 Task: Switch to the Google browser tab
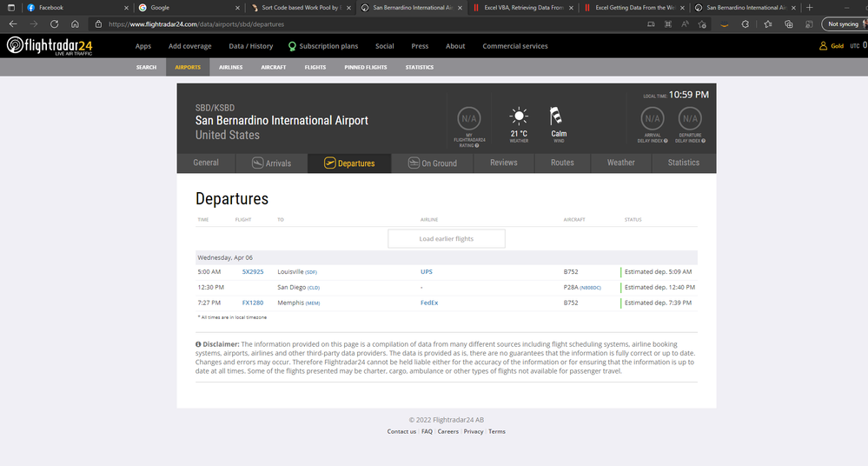pyautogui.click(x=189, y=8)
